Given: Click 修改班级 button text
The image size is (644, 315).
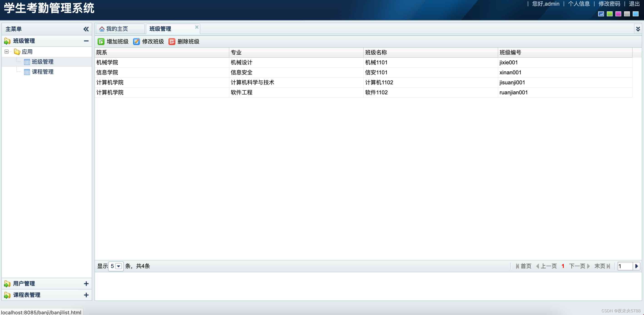Looking at the screenshot, I should pos(153,42).
